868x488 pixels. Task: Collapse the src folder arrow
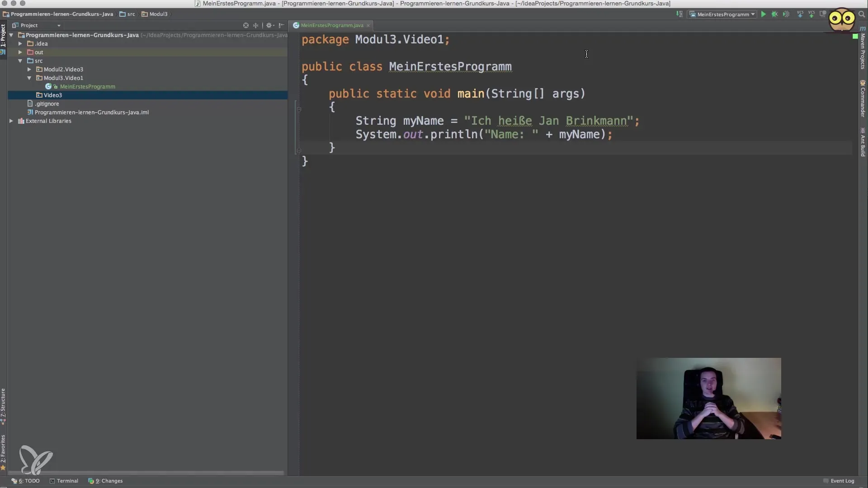click(x=20, y=61)
